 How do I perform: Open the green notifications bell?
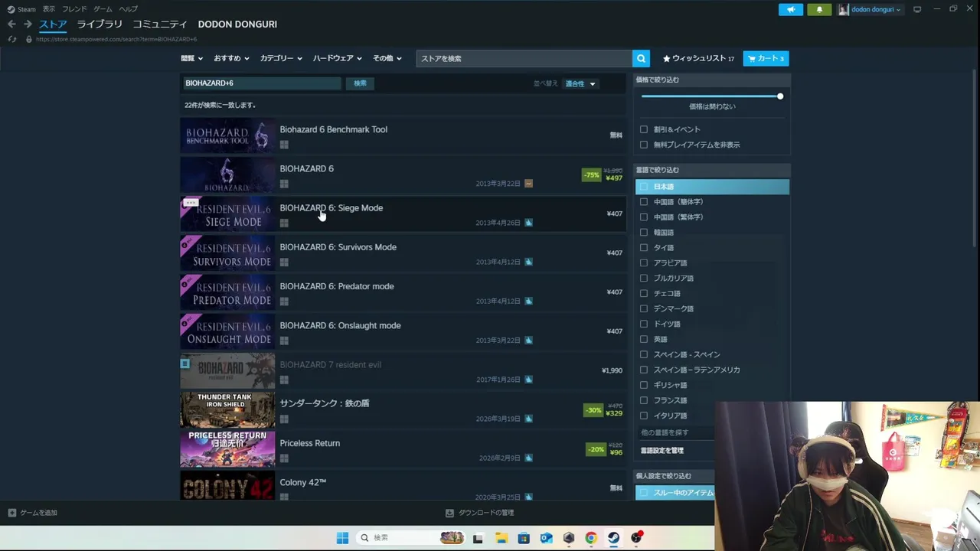pyautogui.click(x=819, y=9)
